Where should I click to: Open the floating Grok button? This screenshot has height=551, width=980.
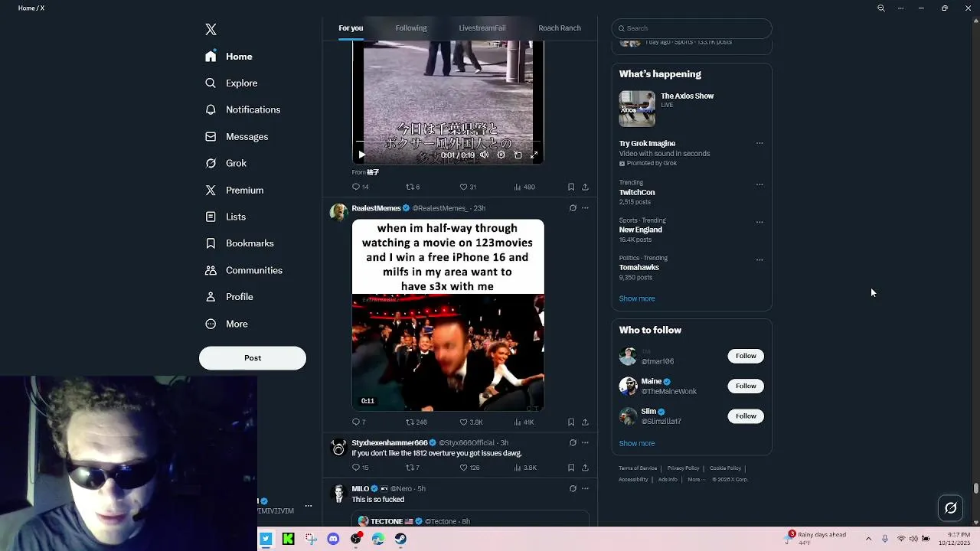click(951, 507)
